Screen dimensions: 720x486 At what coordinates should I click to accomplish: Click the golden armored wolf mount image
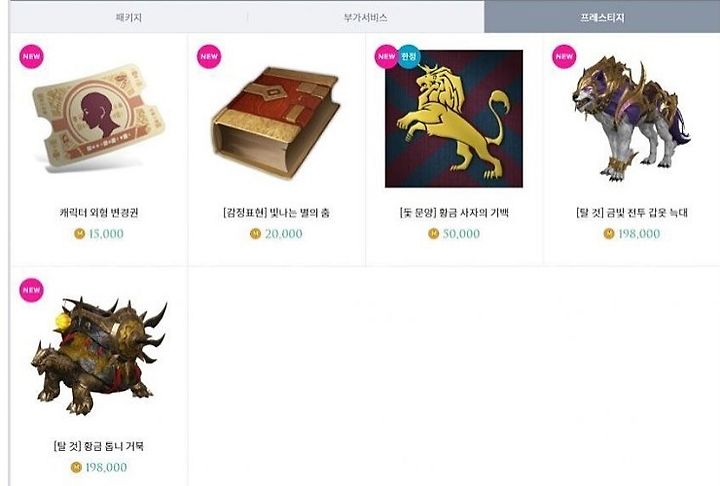631,118
